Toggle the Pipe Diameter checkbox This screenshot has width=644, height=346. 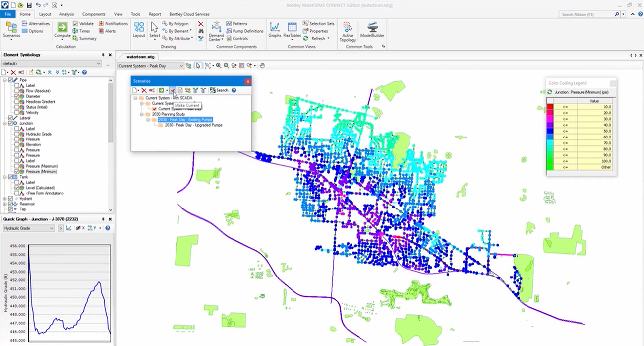click(x=17, y=96)
